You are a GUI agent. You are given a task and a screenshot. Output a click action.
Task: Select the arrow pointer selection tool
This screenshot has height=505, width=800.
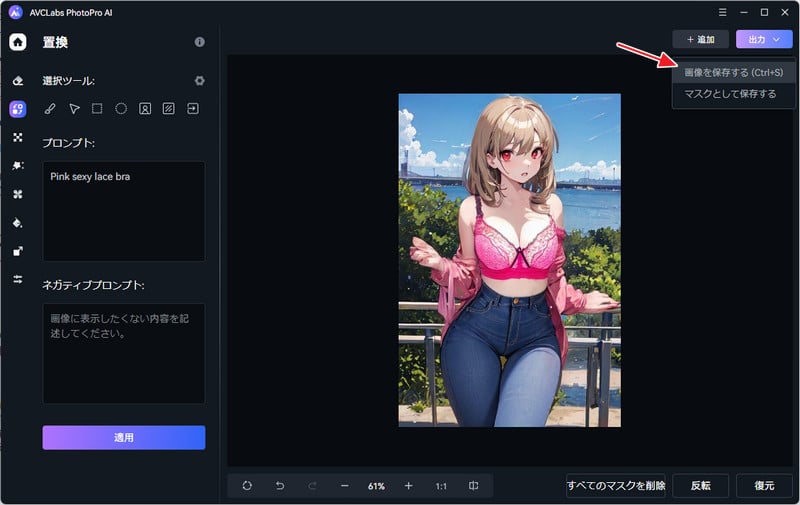coord(74,109)
